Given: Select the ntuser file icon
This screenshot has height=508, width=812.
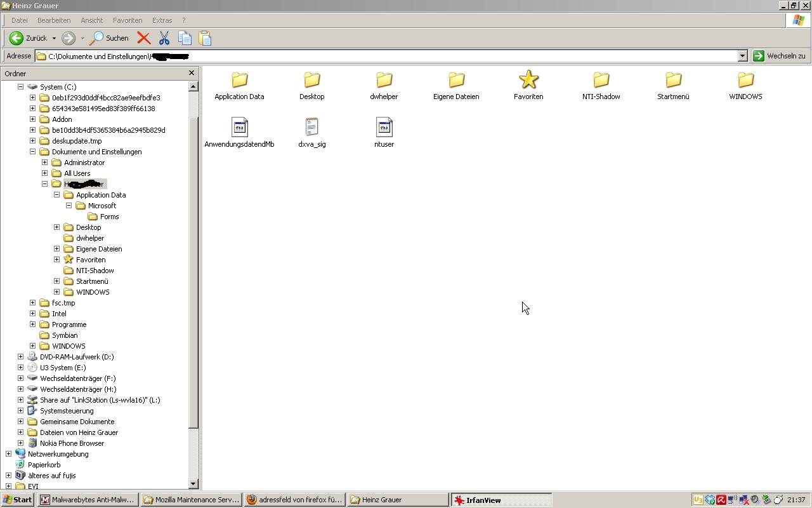Looking at the screenshot, I should click(384, 128).
